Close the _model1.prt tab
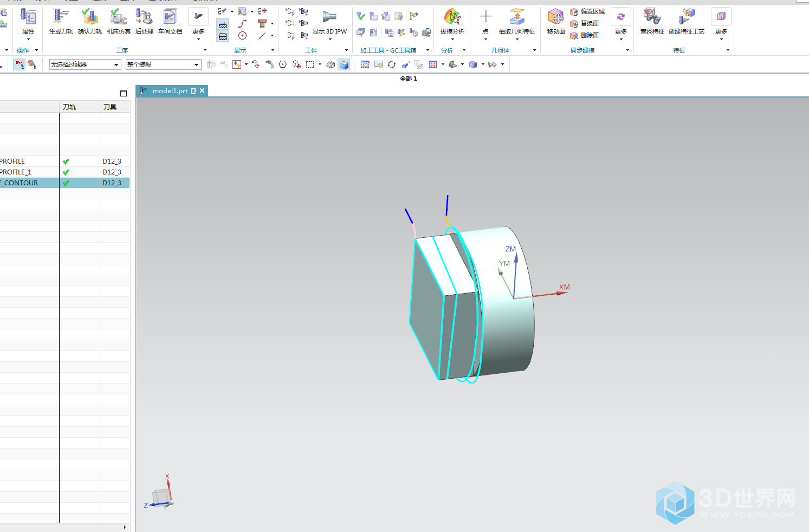This screenshot has width=809, height=532. [202, 90]
